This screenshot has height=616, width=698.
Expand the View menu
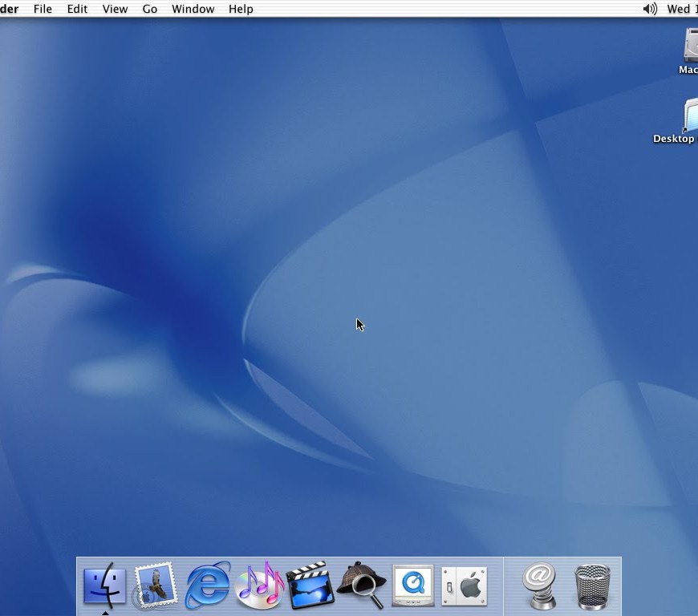click(x=115, y=9)
